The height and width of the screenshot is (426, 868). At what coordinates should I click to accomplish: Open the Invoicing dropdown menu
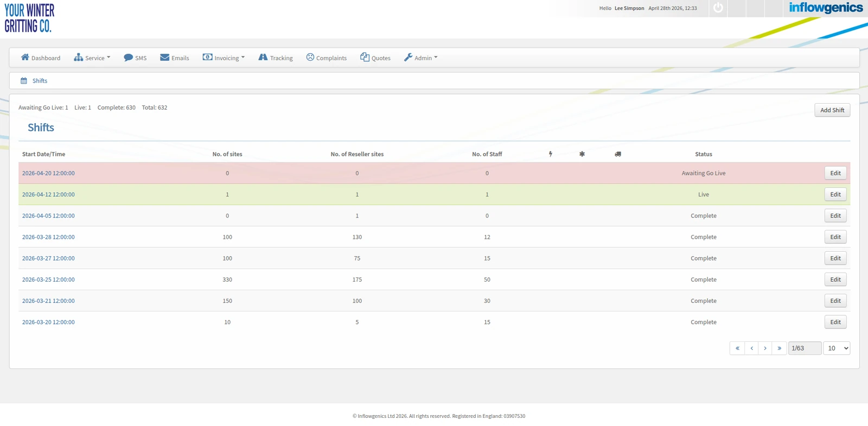point(224,58)
